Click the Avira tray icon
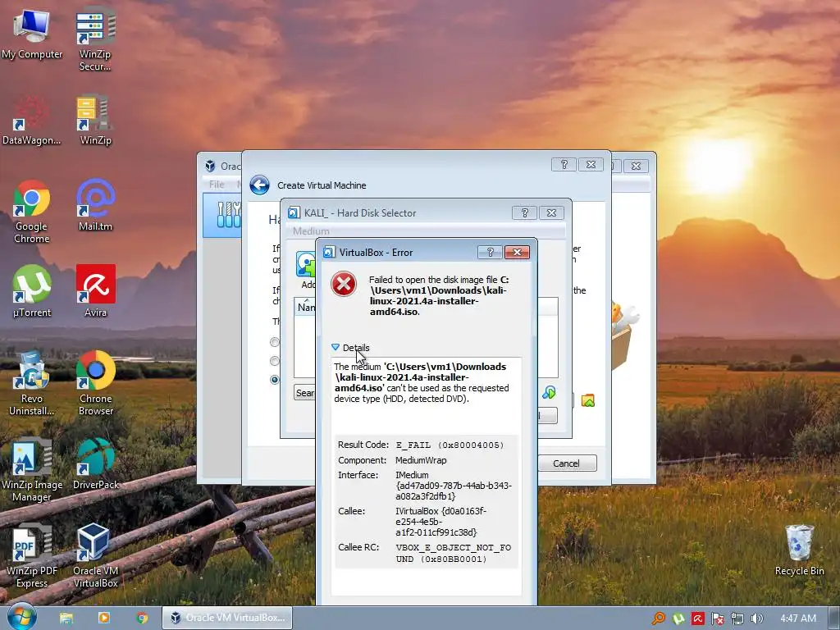The width and height of the screenshot is (840, 630). tap(697, 619)
